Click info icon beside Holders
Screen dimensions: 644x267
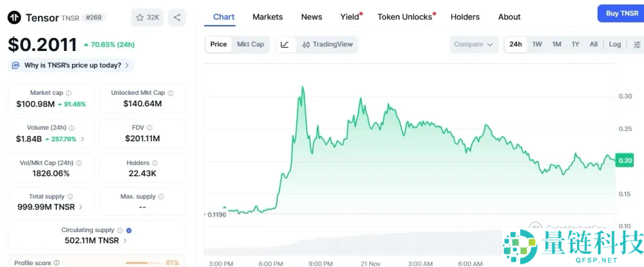click(x=155, y=163)
